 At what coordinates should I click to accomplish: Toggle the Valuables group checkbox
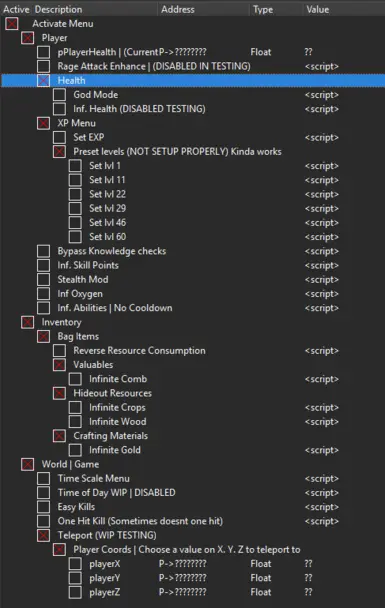(x=59, y=365)
